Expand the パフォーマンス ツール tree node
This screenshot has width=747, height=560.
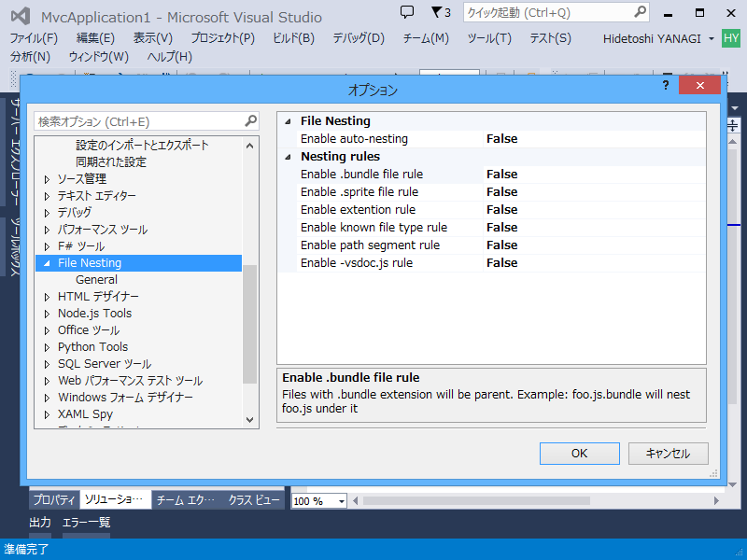48,230
